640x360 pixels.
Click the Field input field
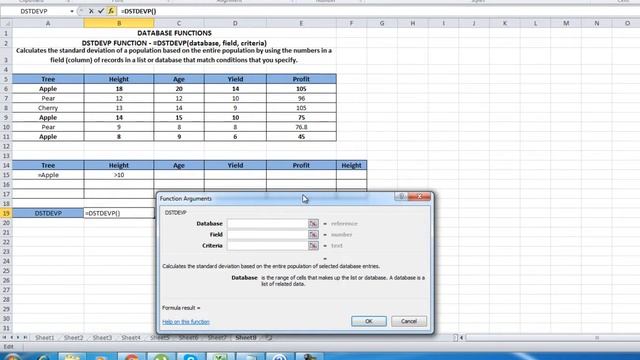pos(268,235)
